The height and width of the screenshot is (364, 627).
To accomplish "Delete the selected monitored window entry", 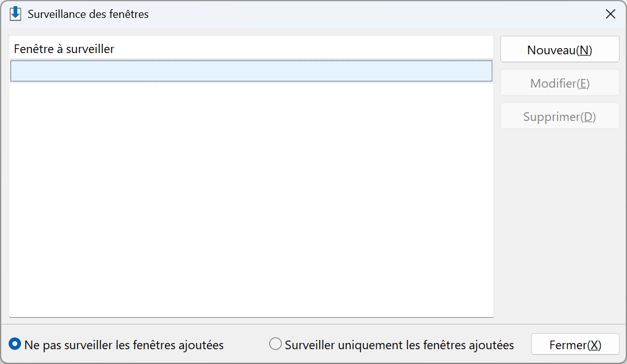I will click(x=560, y=116).
